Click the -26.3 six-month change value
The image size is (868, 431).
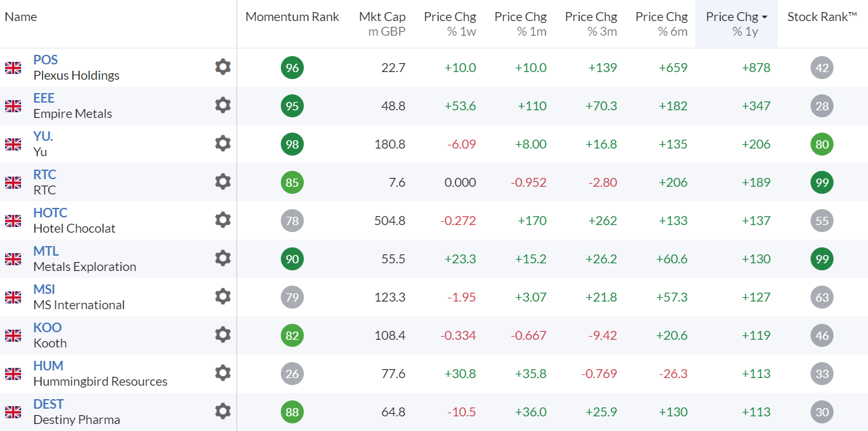pos(673,374)
